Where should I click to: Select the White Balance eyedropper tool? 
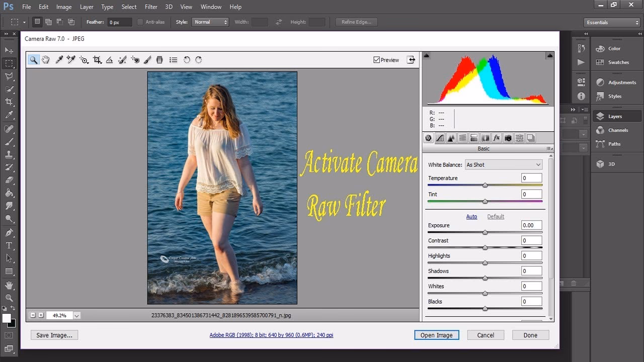point(59,59)
